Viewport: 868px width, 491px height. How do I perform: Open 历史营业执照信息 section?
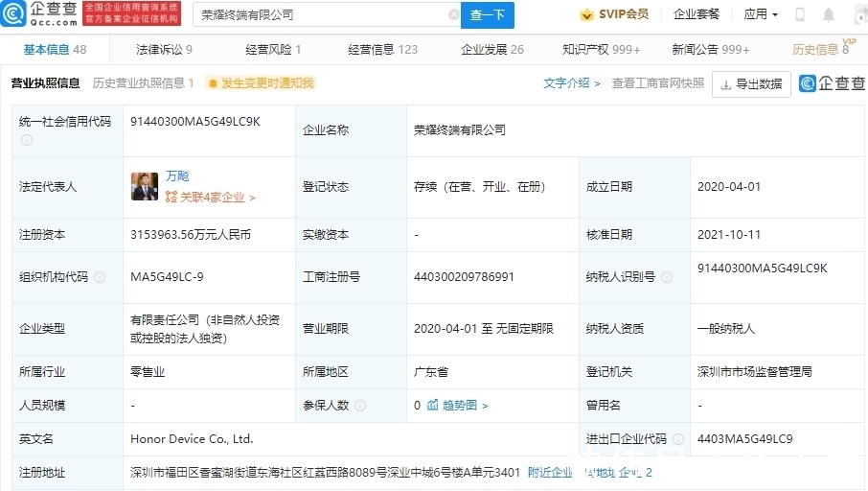coord(143,83)
